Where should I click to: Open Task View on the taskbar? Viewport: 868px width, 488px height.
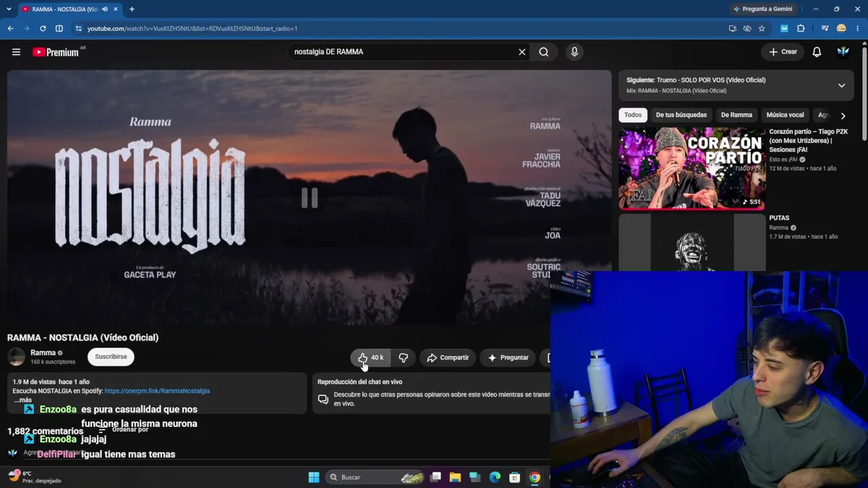pos(436,477)
